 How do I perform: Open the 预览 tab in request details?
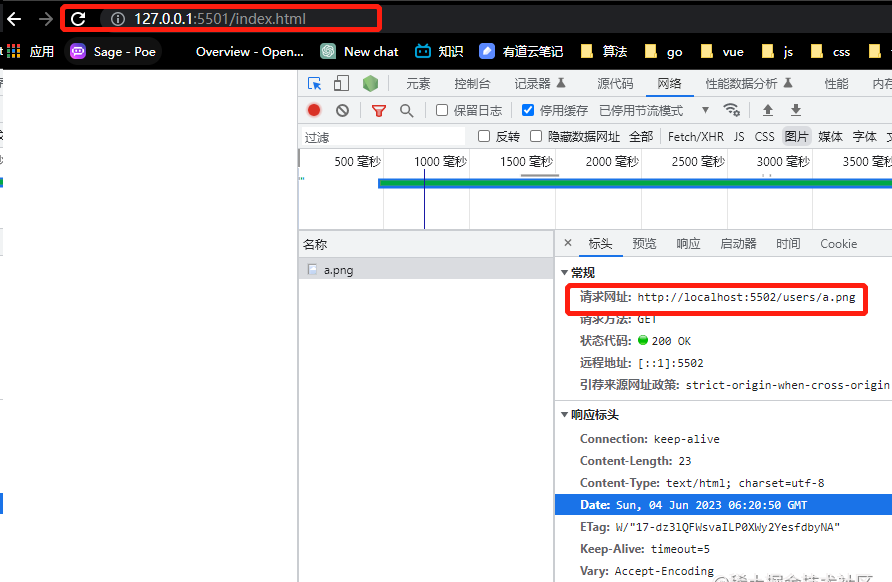(644, 243)
